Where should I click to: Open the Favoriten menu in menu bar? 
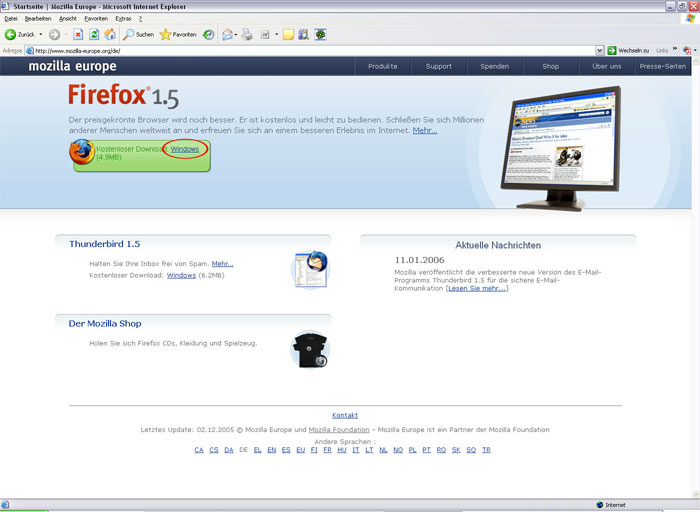click(96, 19)
